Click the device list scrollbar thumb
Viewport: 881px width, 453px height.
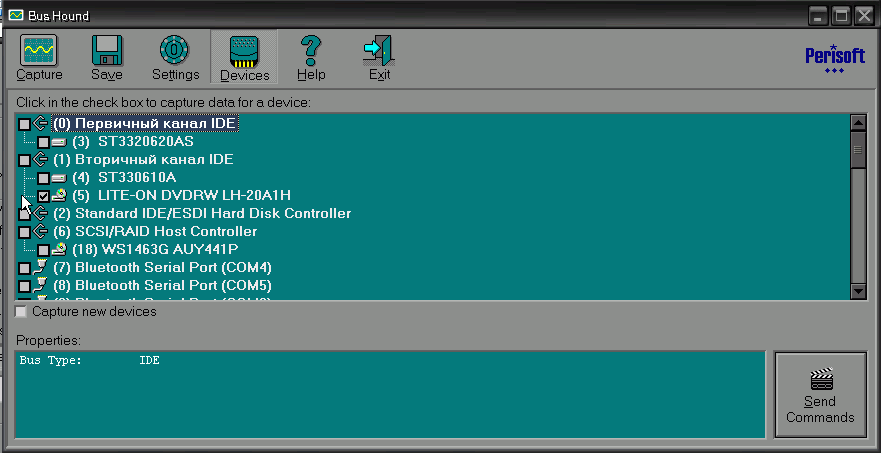tap(858, 149)
